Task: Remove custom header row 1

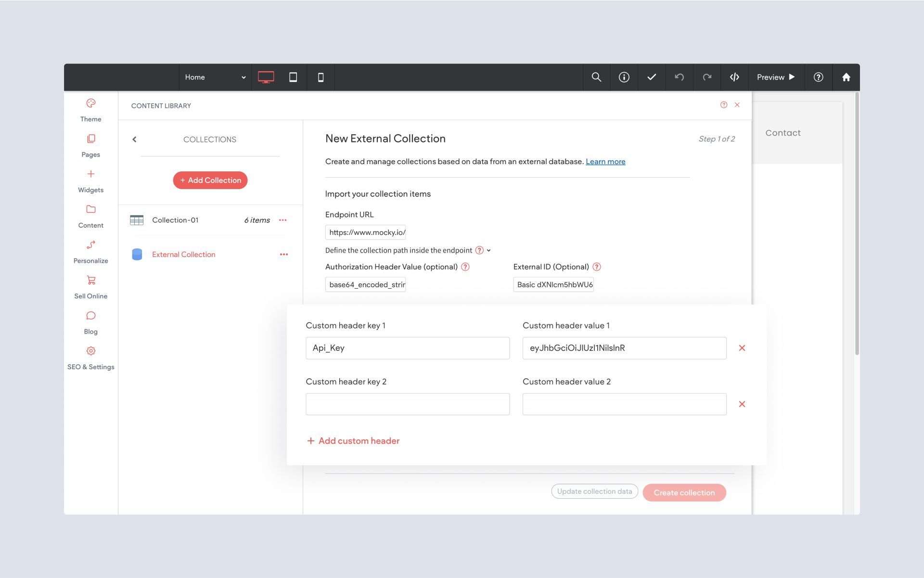Action: click(742, 348)
